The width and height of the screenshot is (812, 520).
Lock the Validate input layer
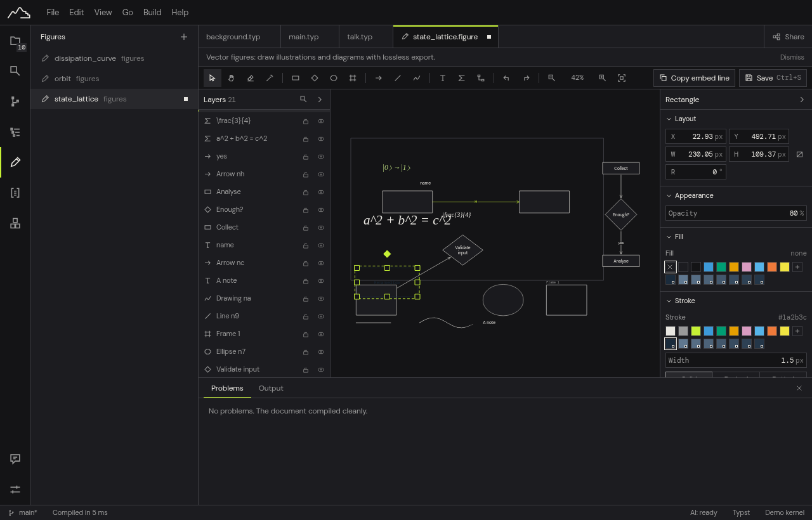[x=306, y=370]
